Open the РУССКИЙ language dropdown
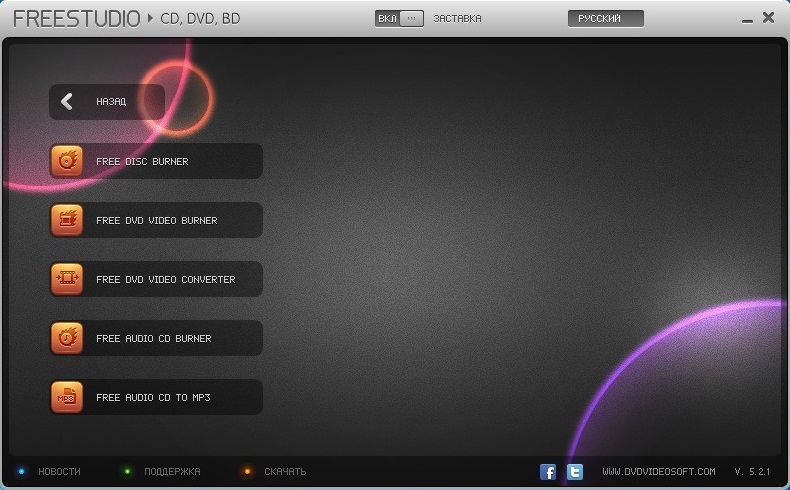 605,18
